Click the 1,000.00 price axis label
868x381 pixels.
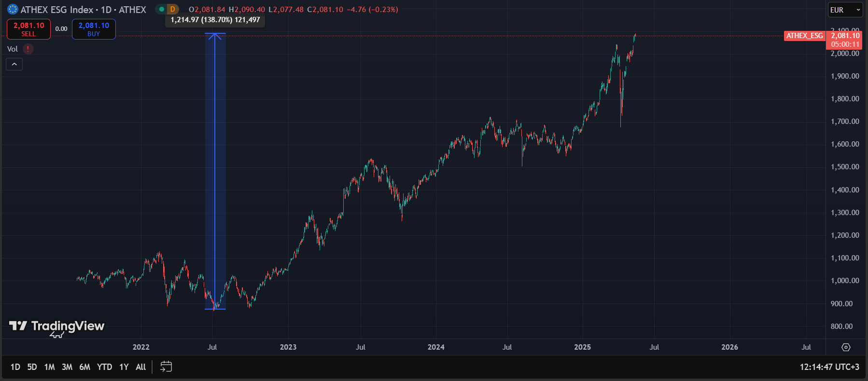[845, 281]
